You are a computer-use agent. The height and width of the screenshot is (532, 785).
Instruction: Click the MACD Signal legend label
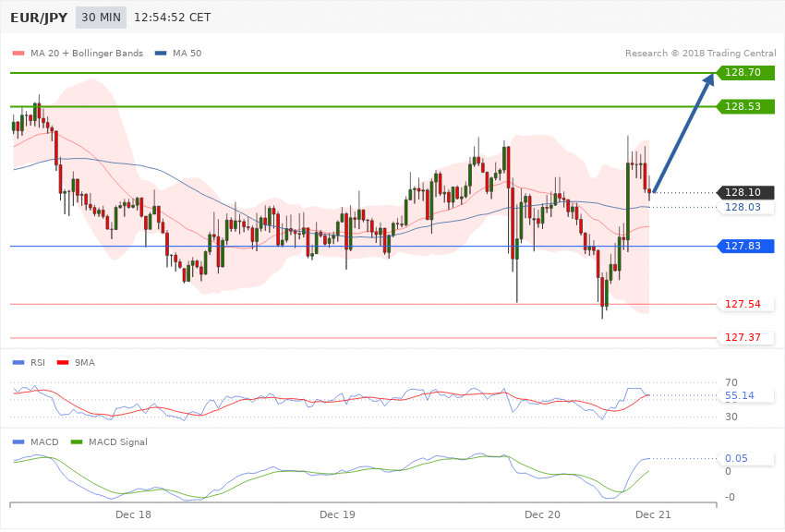118,441
